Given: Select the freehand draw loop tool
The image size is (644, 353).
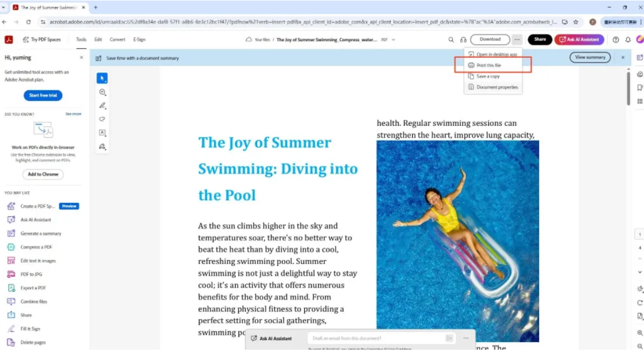Looking at the screenshot, I should (x=102, y=119).
